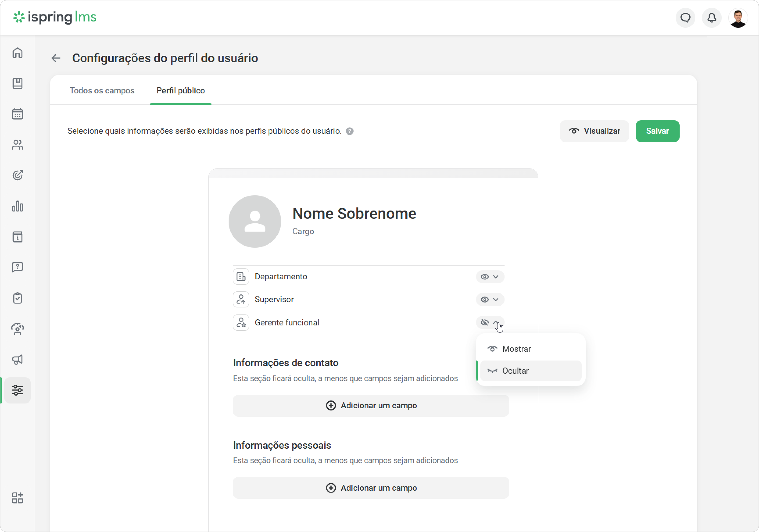Add a field under Informações de contato
Image resolution: width=759 pixels, height=532 pixels.
coord(371,405)
